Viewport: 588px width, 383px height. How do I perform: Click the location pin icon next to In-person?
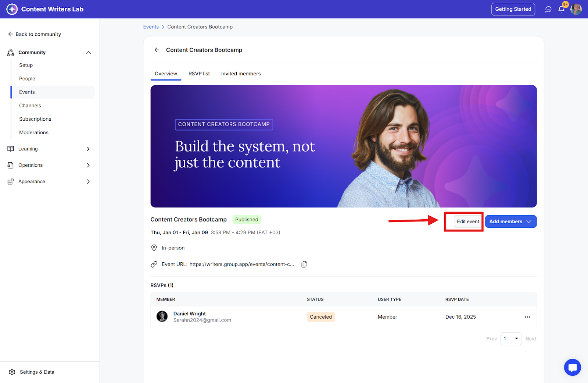click(154, 248)
